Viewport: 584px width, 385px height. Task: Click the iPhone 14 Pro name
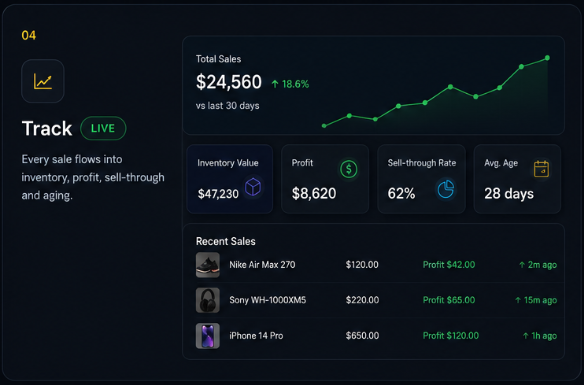pyautogui.click(x=256, y=336)
